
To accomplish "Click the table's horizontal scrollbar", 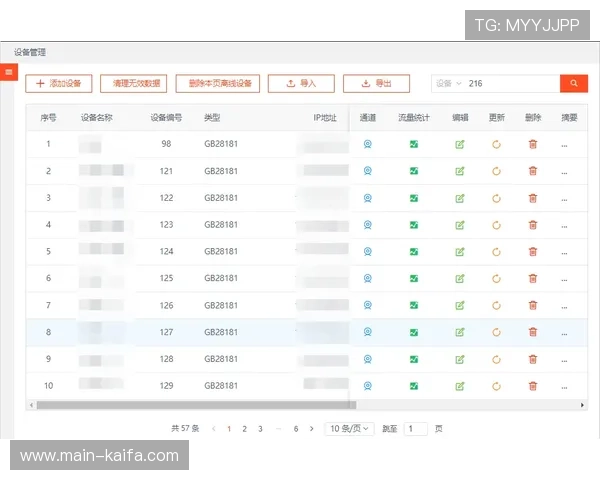I will tap(190, 405).
